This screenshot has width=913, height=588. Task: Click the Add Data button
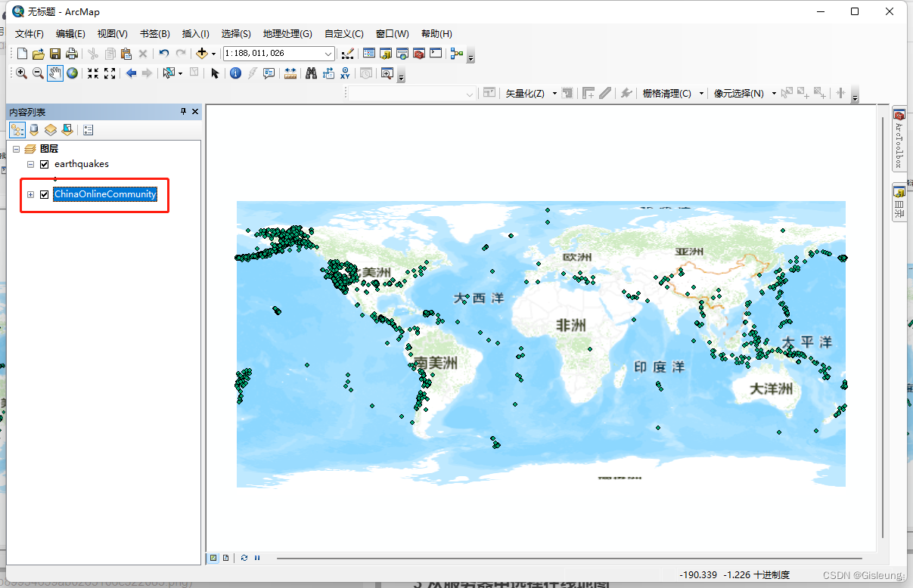pyautogui.click(x=201, y=54)
